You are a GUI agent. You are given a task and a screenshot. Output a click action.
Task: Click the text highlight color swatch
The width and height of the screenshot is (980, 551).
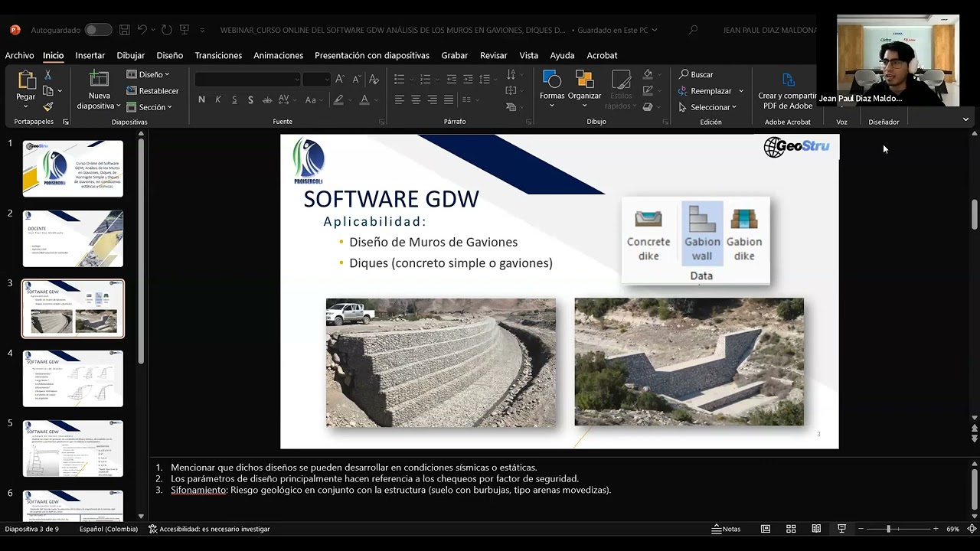[x=338, y=99]
